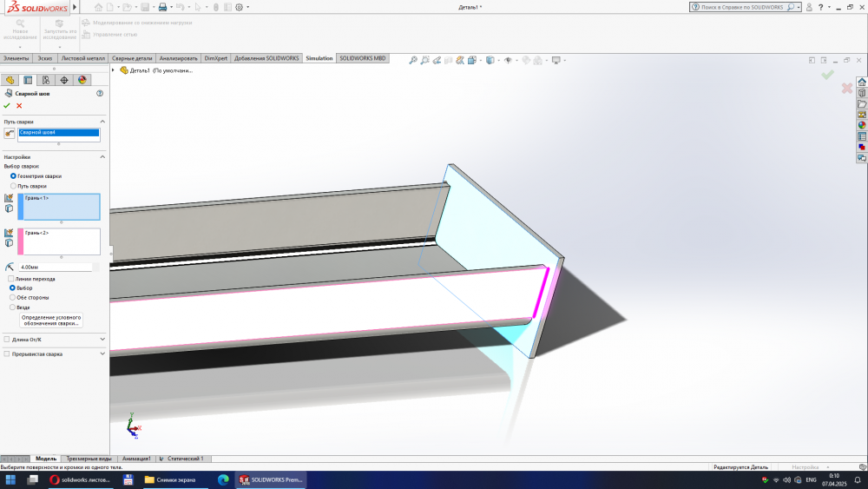Screen dimensions: 868x489
Task: Click the print icon in top toolbar
Action: point(162,7)
